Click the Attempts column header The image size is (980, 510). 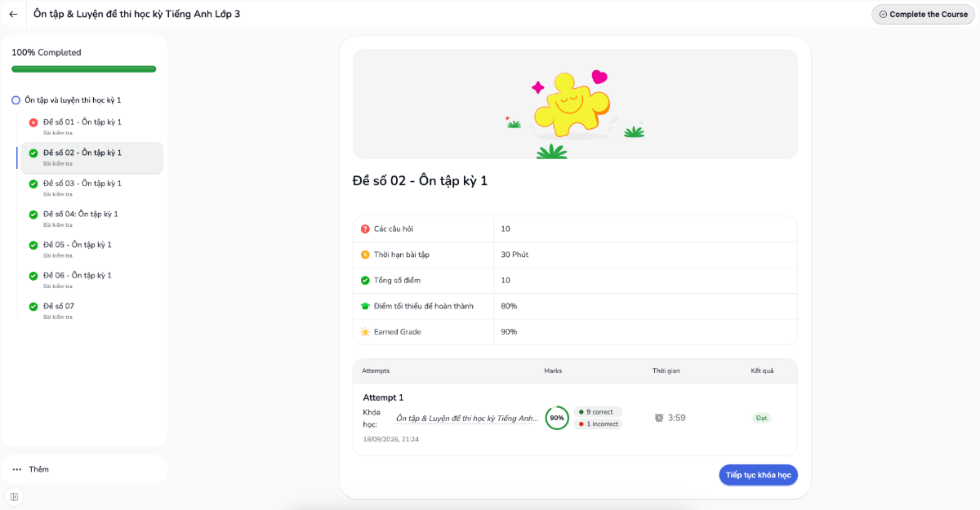tap(376, 370)
